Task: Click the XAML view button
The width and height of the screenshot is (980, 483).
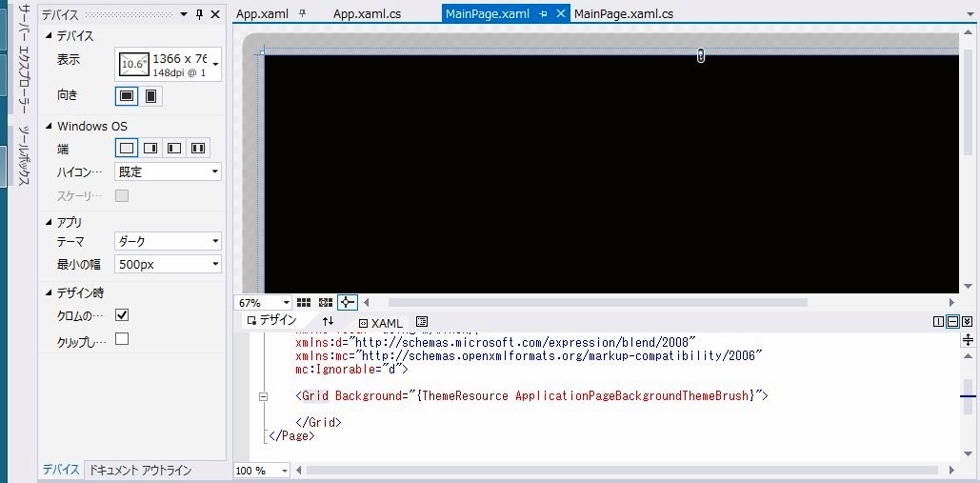Action: click(x=380, y=323)
